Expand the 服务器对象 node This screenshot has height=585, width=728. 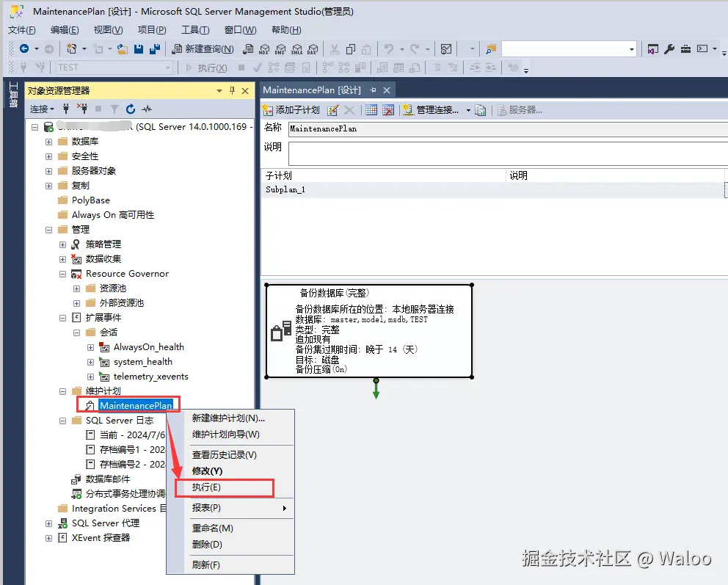48,171
